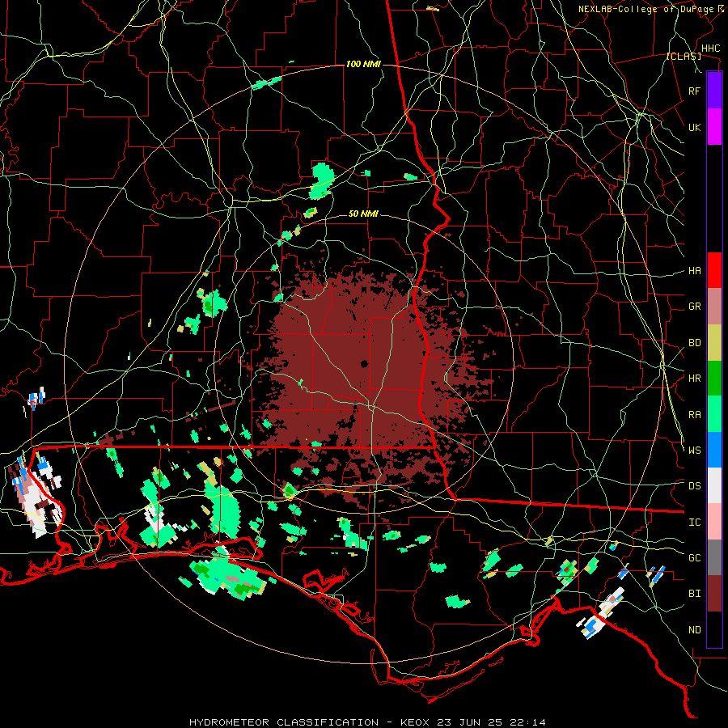
Task: Click the GC legend label
Action: (x=694, y=558)
